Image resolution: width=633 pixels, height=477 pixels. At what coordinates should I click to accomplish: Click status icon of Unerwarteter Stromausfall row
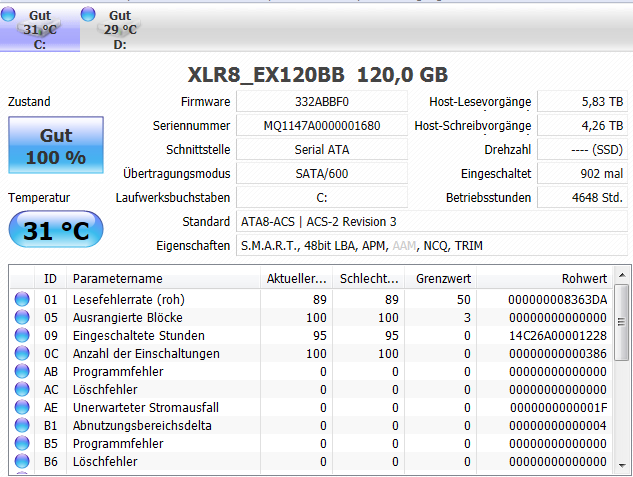pyautogui.click(x=22, y=407)
